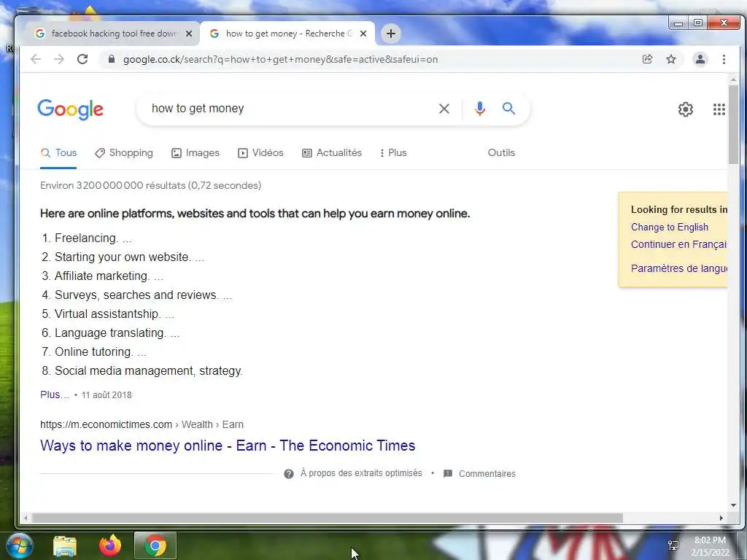Click the 'Plus...' snippet link
The image size is (747, 560).
coord(55,394)
